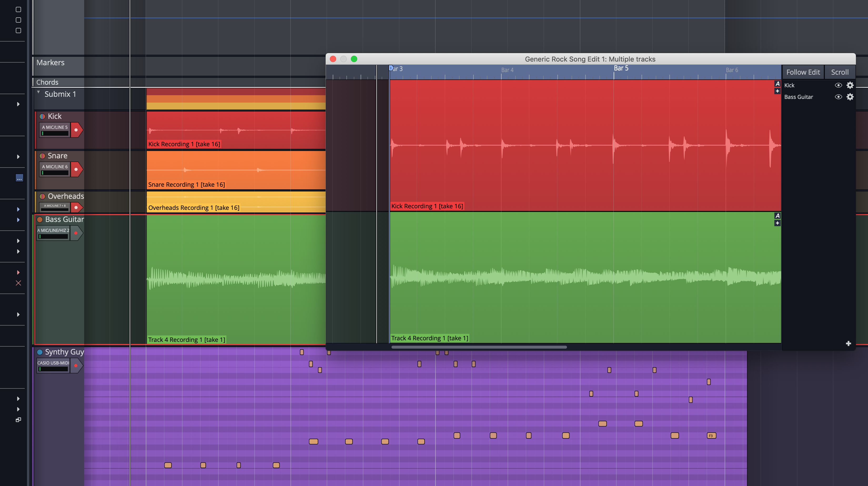Arm the Kick track for recording
The height and width of the screenshot is (486, 868).
pos(77,130)
